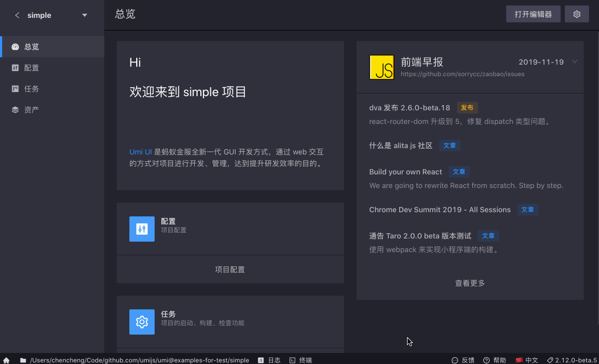This screenshot has height=364, width=599.
Task: Click the 资产 layers icon in sidebar
Action: (x=15, y=110)
